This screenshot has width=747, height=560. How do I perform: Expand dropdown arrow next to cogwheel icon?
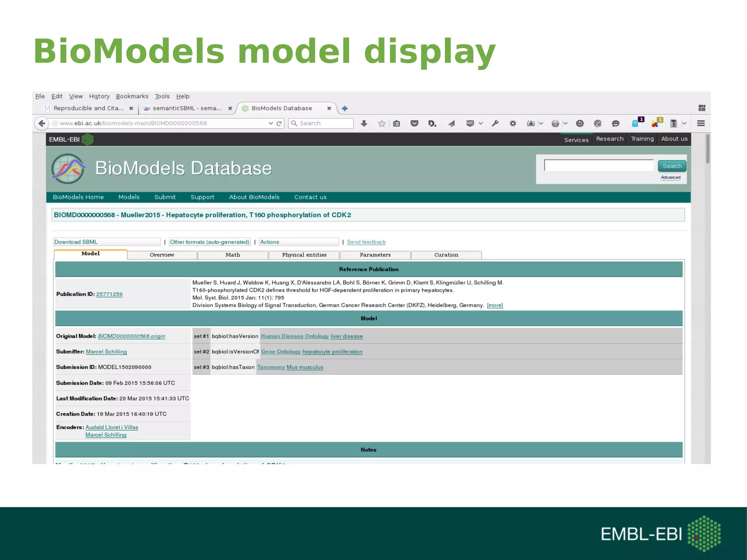pos(565,124)
